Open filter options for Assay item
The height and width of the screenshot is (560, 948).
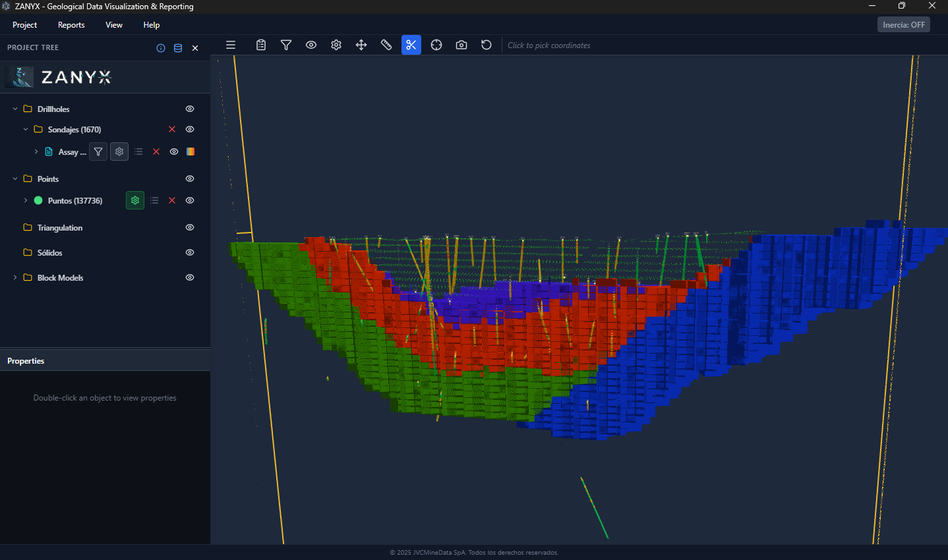[98, 152]
